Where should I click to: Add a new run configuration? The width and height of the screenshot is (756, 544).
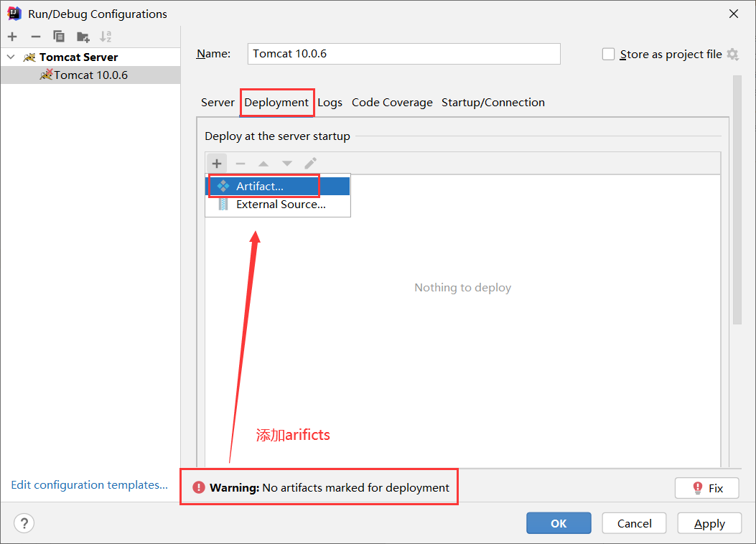pos(12,37)
